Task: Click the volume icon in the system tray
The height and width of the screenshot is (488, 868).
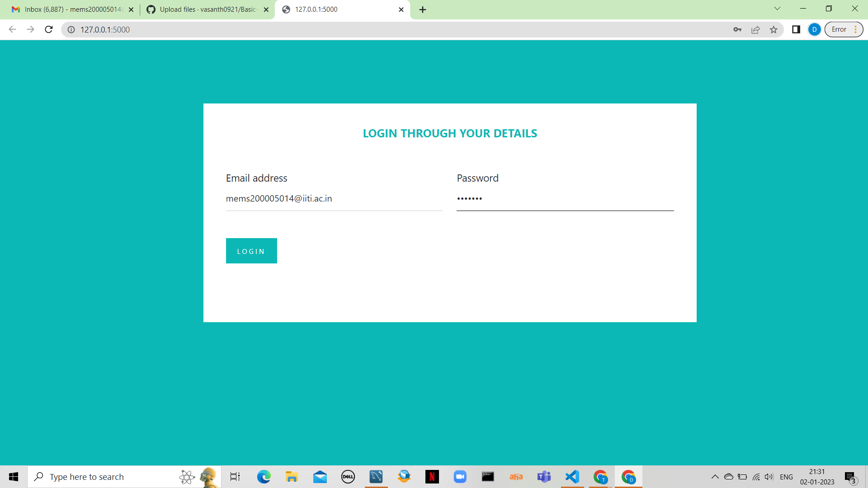Action: [769, 477]
